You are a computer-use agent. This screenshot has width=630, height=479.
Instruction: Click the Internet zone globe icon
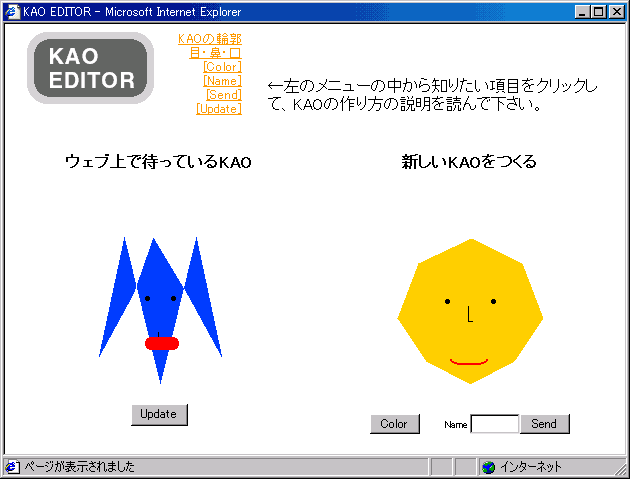coord(489,467)
